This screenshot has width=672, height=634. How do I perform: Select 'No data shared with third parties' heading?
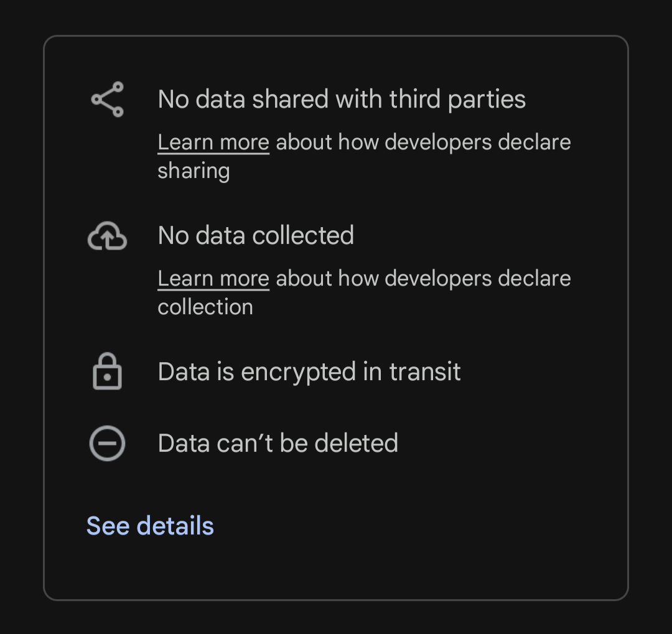(342, 100)
